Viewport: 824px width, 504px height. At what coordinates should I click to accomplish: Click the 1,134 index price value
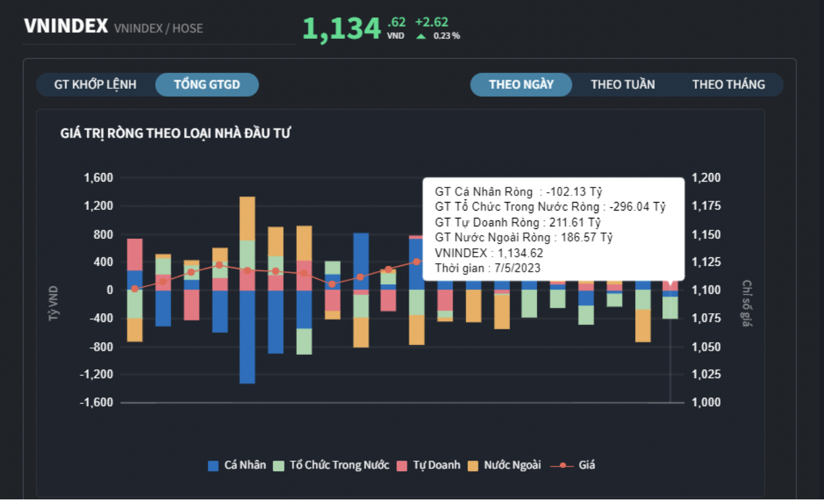coord(342,29)
